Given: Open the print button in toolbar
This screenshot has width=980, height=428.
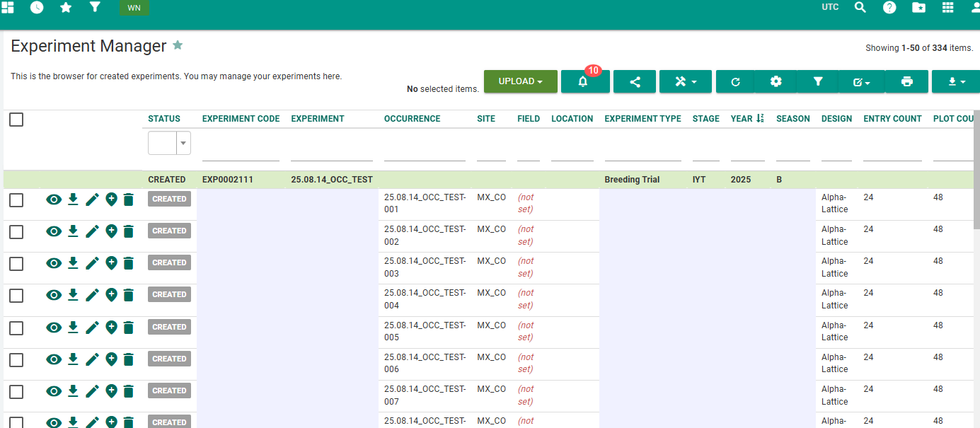Looking at the screenshot, I should [x=906, y=82].
